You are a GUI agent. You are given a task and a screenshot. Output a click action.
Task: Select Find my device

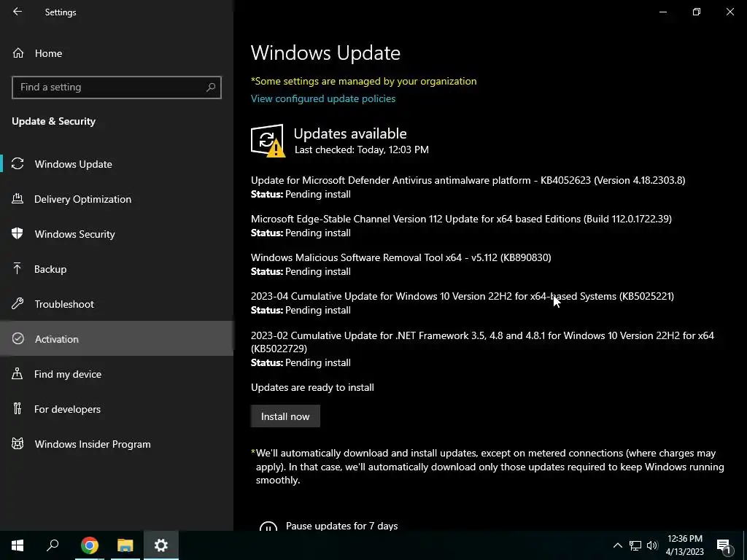pos(117,374)
